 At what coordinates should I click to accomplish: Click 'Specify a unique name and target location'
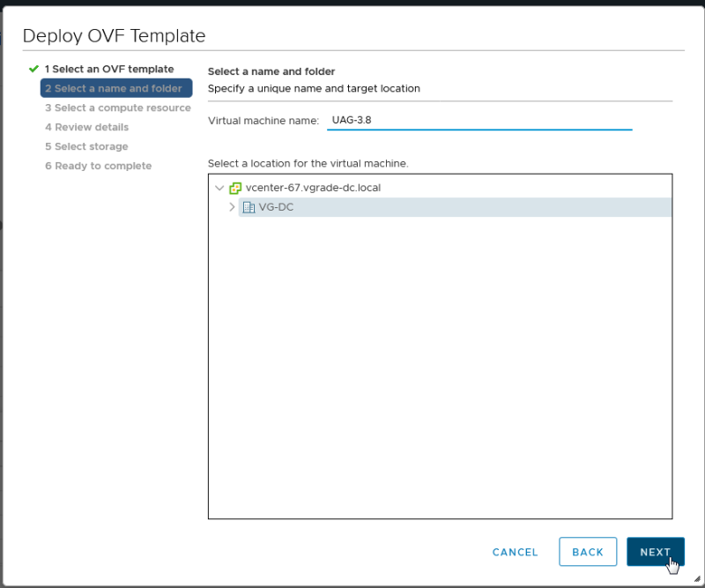tap(314, 88)
